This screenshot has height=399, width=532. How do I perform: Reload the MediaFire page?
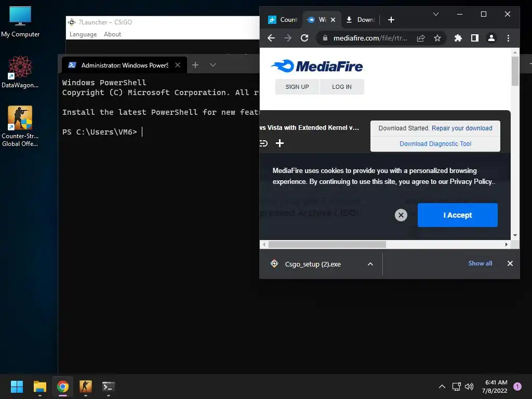click(304, 38)
